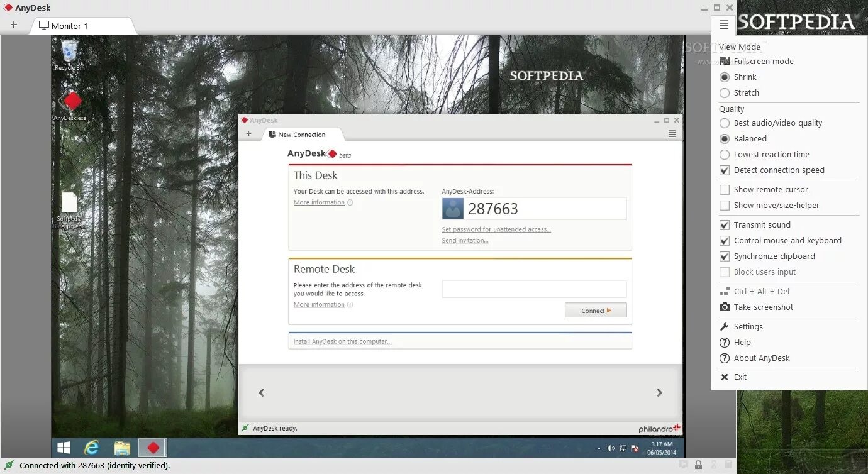Click the remote network tray icon
Image resolution: width=868 pixels, height=474 pixels.
point(623,448)
